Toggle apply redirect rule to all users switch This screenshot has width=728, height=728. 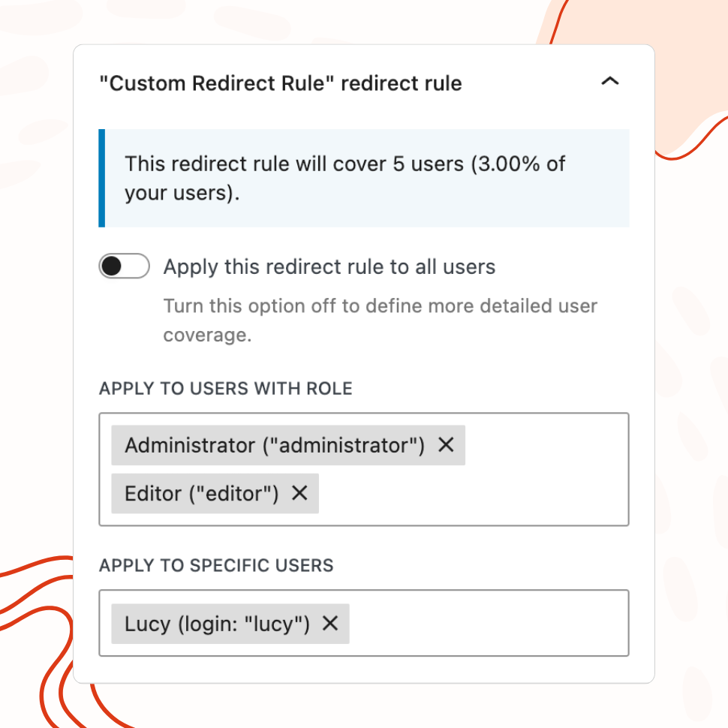(x=124, y=266)
